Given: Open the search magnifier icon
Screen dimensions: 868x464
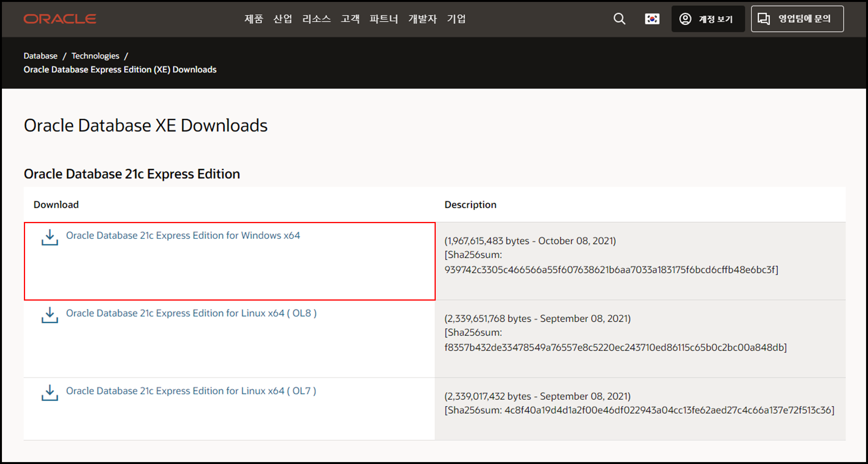Looking at the screenshot, I should tap(619, 19).
